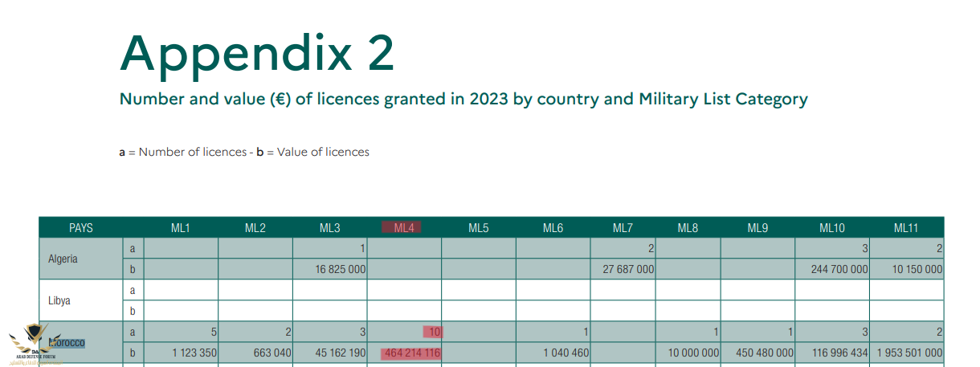Image resolution: width=980 pixels, height=367 pixels.
Task: Select the ML2 column header
Action: [x=255, y=228]
